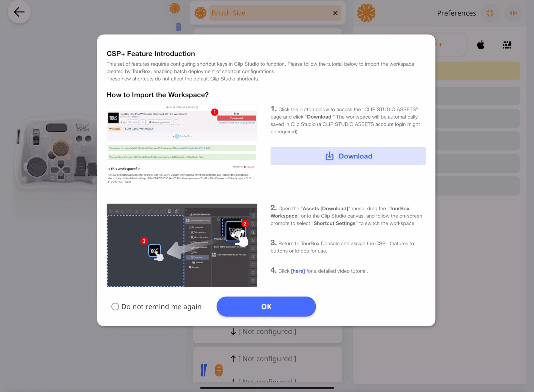Confirm the dialog with OK
534x392 pixels.
[266, 307]
